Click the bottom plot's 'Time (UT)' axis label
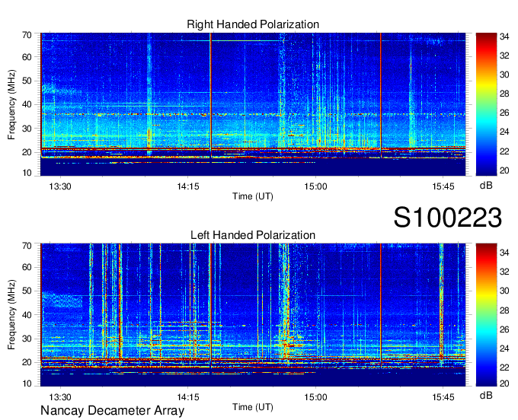518x420 pixels. pos(253,407)
